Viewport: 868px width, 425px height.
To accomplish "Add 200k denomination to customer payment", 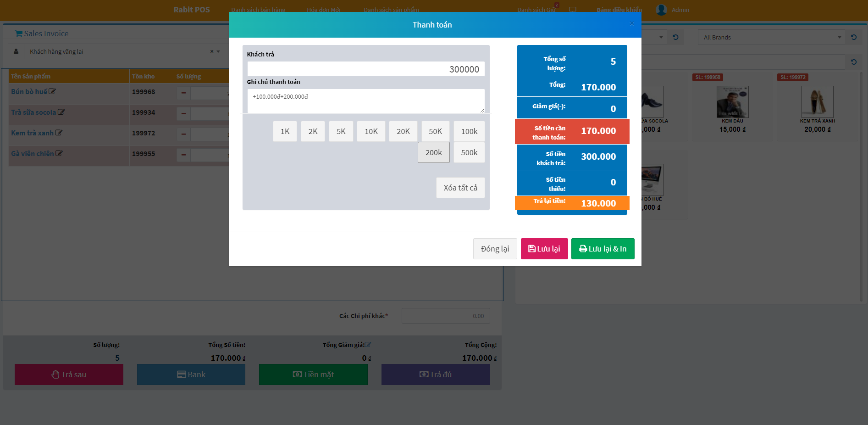I will click(x=433, y=152).
